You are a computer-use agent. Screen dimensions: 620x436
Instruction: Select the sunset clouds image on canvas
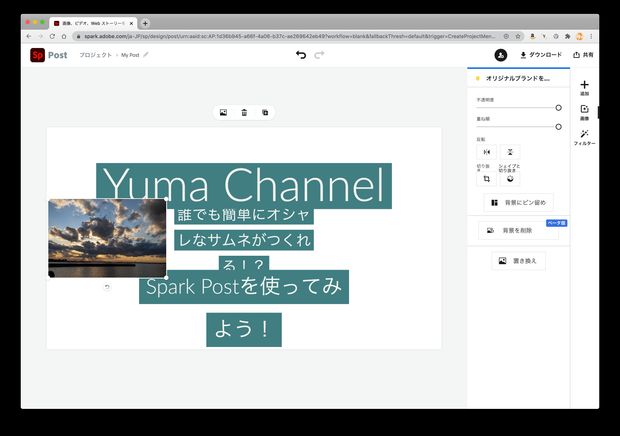107,238
